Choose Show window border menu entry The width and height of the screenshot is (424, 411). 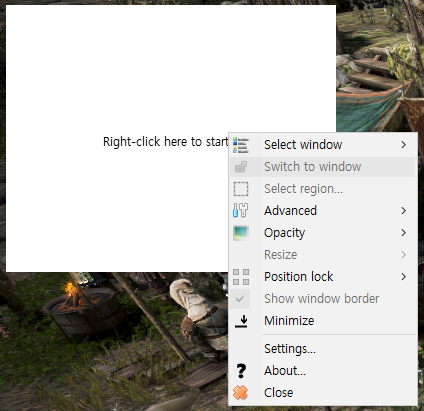[x=323, y=299]
